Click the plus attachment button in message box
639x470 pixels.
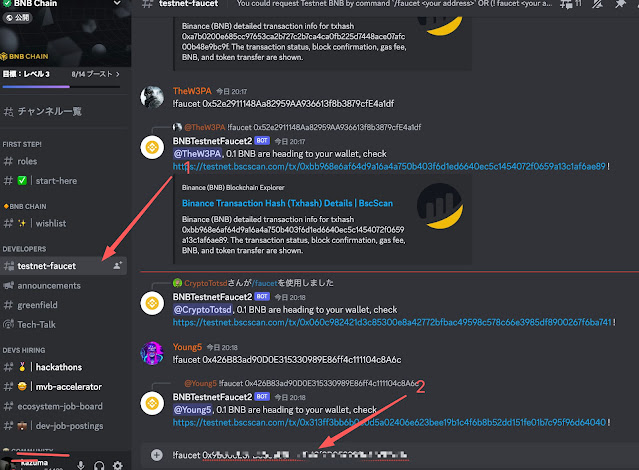tap(156, 455)
